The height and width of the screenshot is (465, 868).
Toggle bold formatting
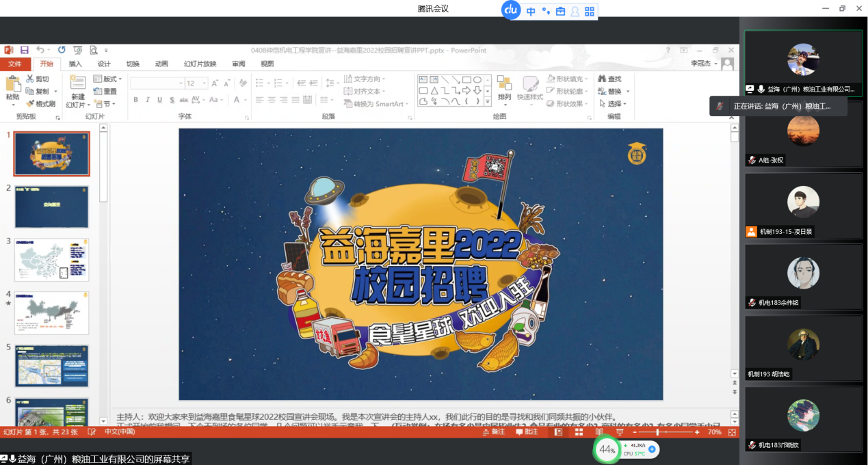[136, 100]
